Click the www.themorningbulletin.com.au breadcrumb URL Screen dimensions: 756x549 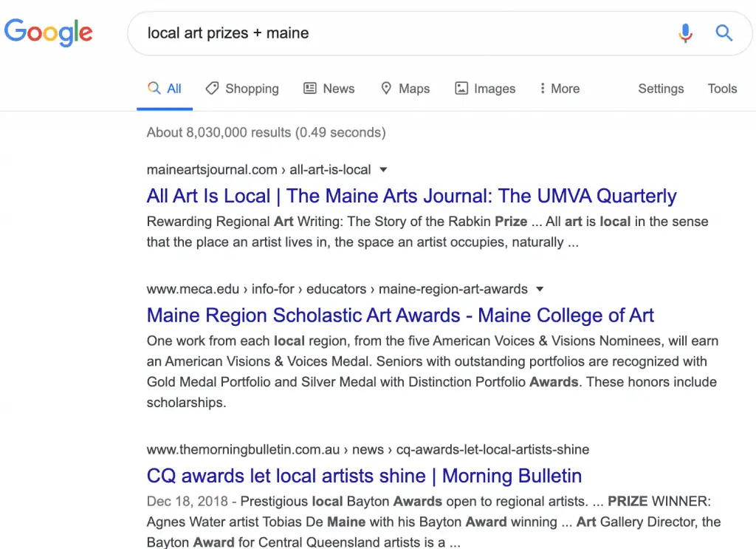coord(368,450)
